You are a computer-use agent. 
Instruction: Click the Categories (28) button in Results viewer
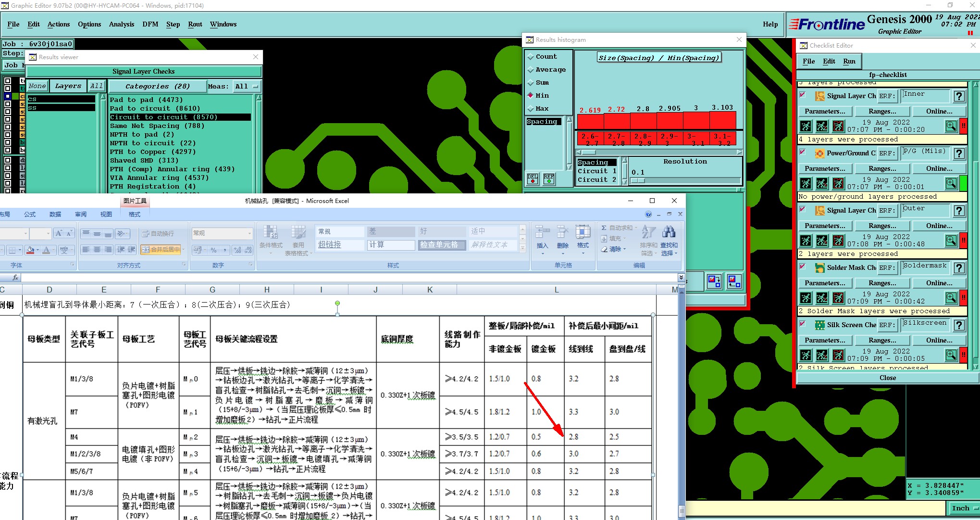pos(157,87)
